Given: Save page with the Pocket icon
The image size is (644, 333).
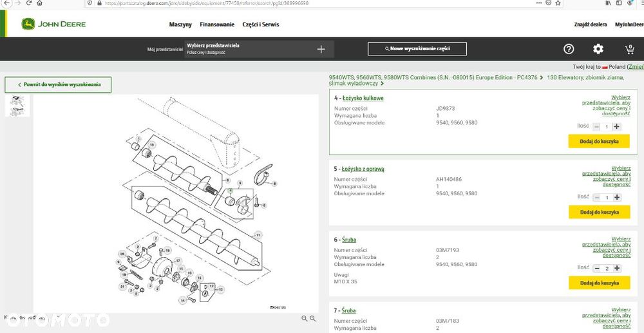Looking at the screenshot, I should 548,3.
